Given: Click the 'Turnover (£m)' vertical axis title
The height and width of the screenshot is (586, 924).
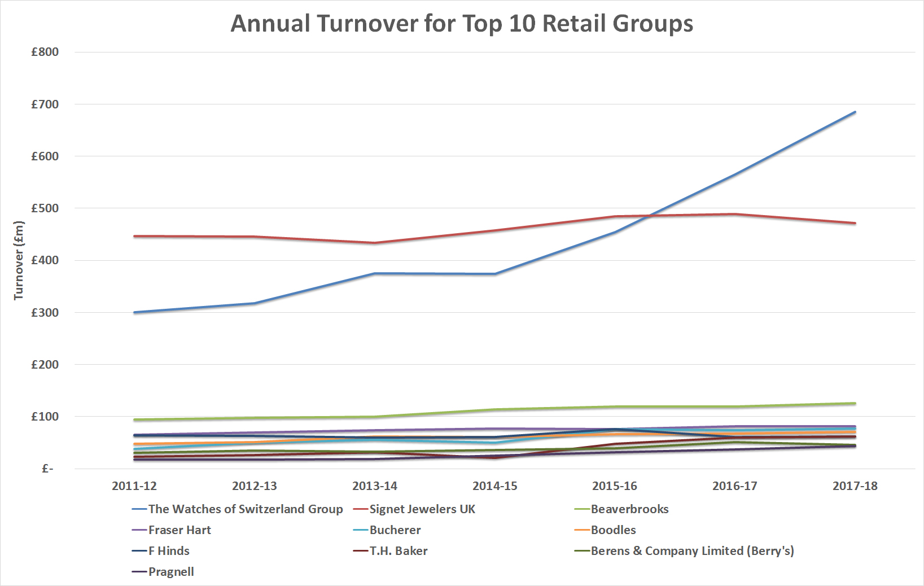Looking at the screenshot, I should pos(19,260).
